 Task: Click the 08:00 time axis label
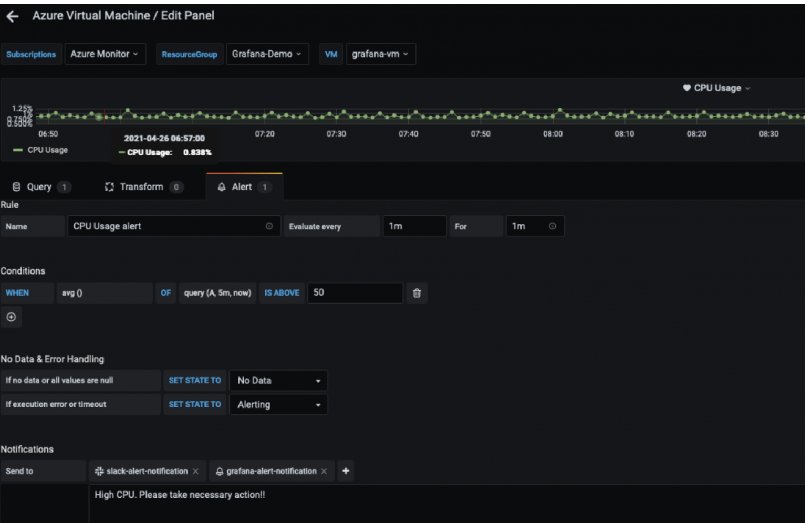coord(553,134)
